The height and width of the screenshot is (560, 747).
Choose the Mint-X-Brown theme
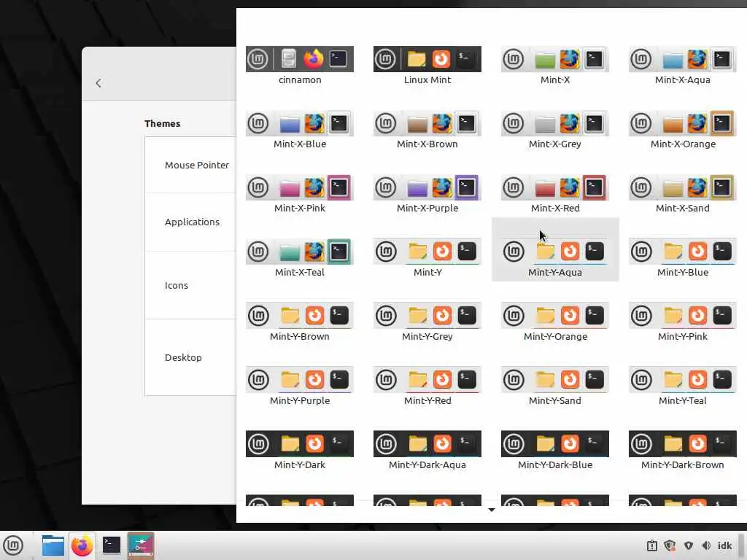(427, 130)
